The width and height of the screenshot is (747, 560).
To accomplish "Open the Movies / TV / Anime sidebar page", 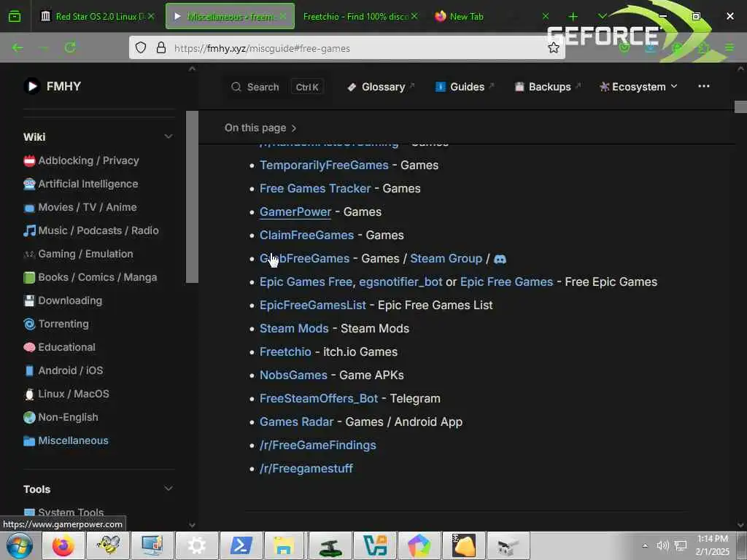I will (88, 208).
